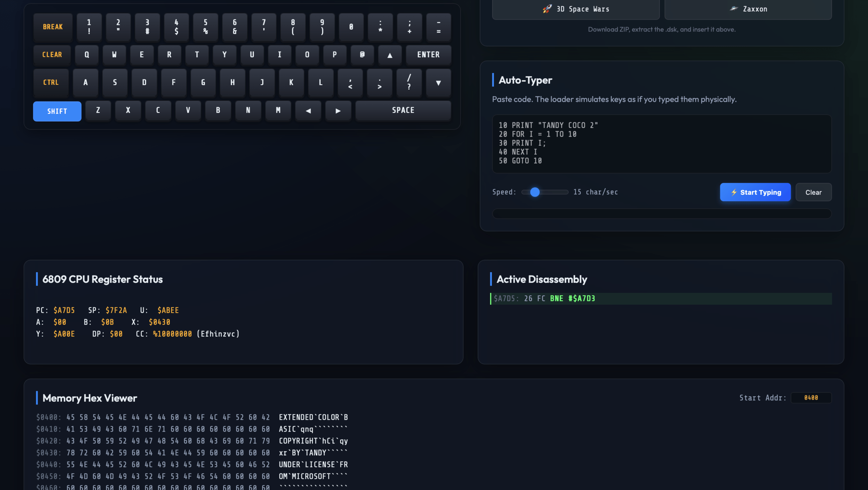Click the up arrow key
The width and height of the screenshot is (868, 490).
[390, 55]
